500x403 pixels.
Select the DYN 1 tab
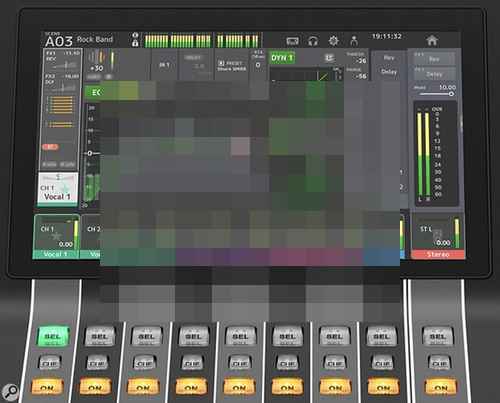[x=281, y=58]
